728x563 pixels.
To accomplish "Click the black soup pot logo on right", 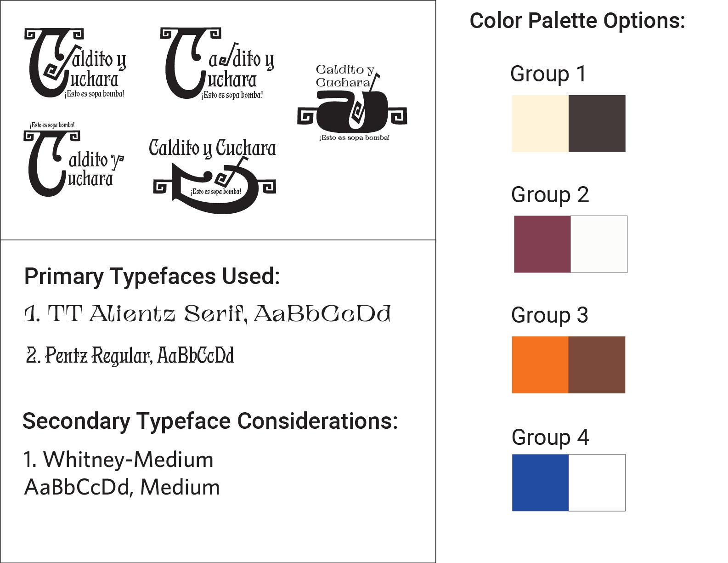I will click(x=352, y=103).
